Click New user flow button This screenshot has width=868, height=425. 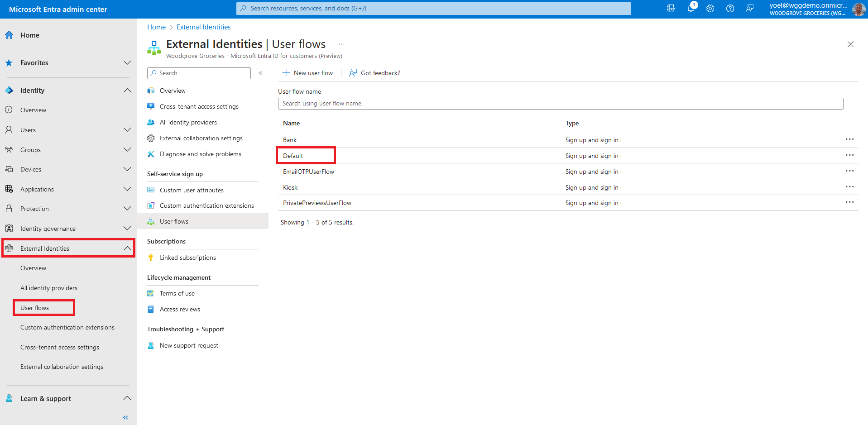pyautogui.click(x=307, y=73)
